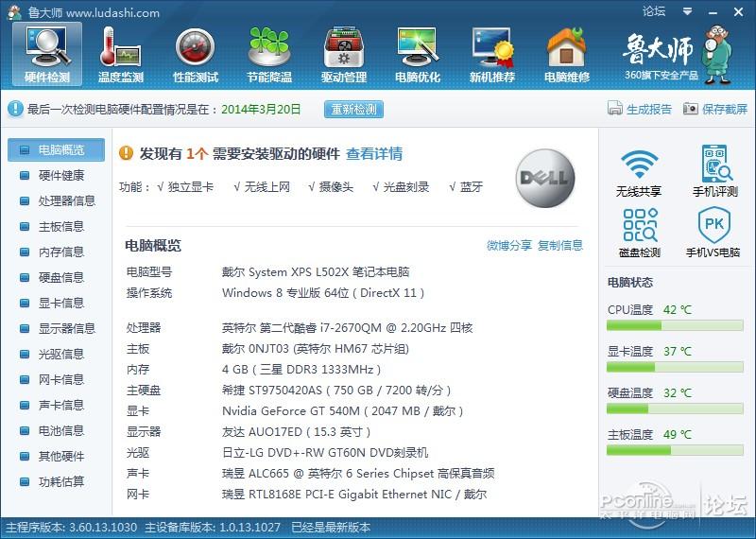756x539 pixels.
Task: Open the 电脑优化 PC optimization tool
Action: coord(418,54)
